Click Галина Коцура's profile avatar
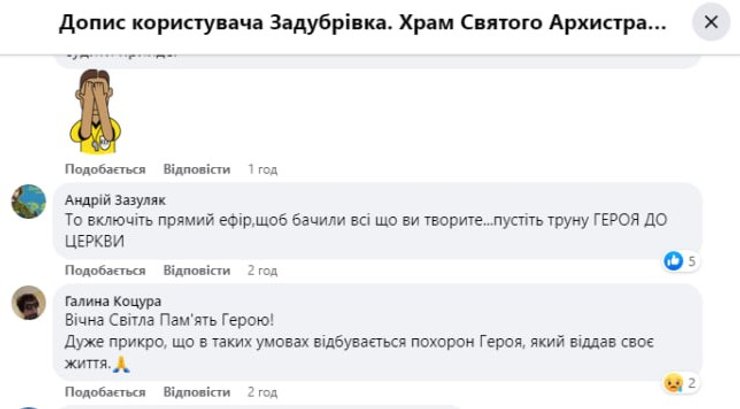740x409 pixels. tap(28, 302)
